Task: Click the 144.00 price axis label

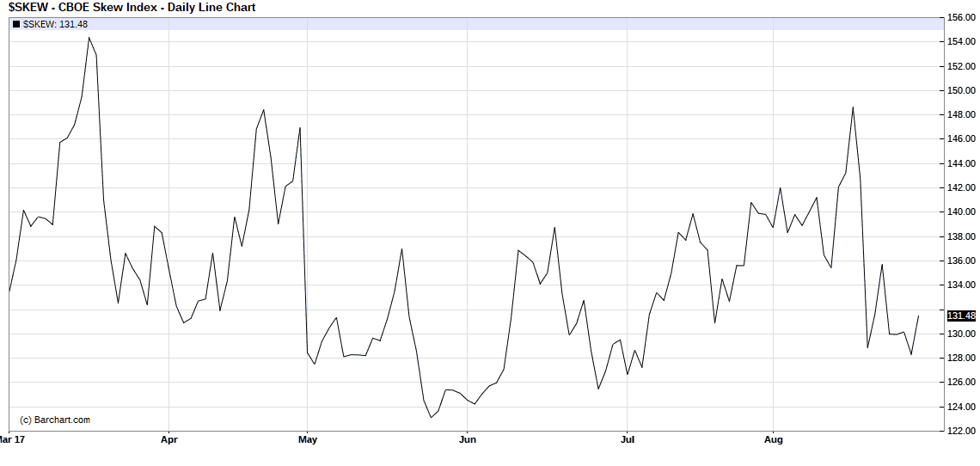Action: (961, 163)
